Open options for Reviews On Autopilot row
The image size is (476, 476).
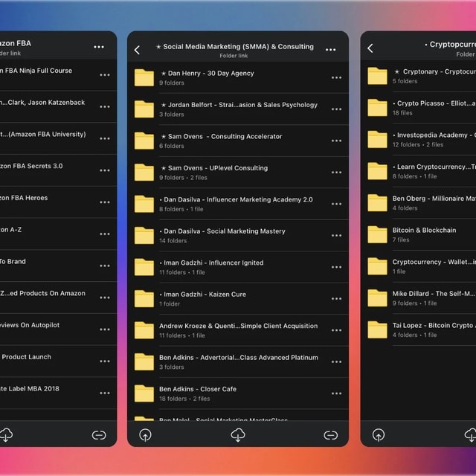point(105,329)
